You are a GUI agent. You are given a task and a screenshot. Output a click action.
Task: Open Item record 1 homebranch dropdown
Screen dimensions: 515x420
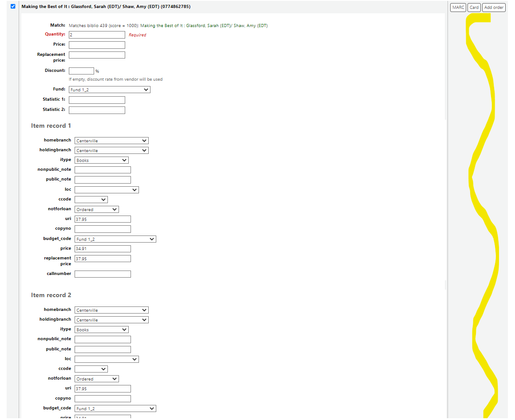tap(111, 141)
